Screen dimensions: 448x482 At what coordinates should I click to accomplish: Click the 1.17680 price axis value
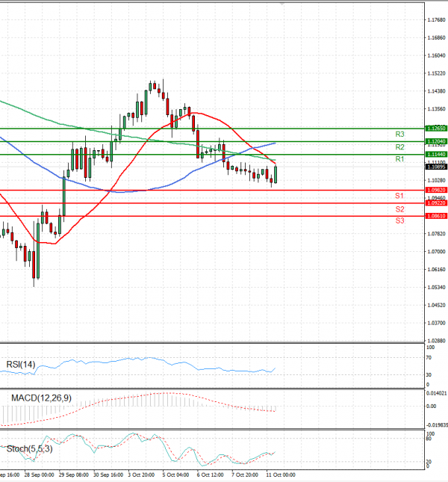pyautogui.click(x=436, y=20)
